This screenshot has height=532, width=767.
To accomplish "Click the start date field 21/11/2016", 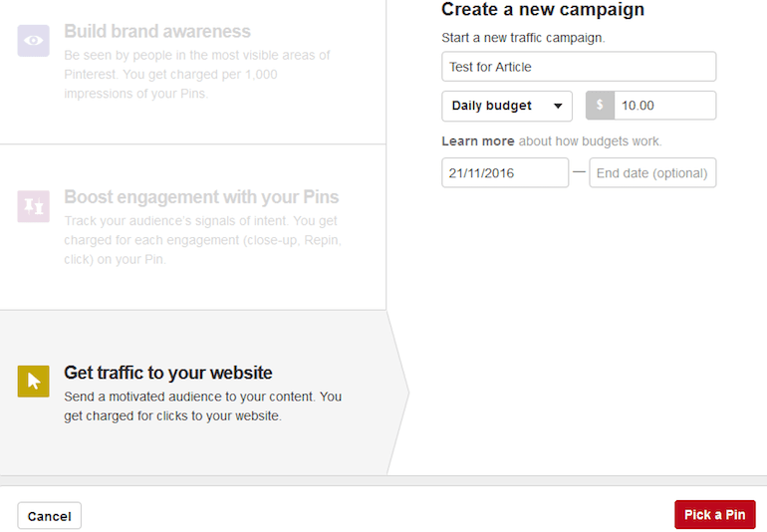I will (505, 172).
